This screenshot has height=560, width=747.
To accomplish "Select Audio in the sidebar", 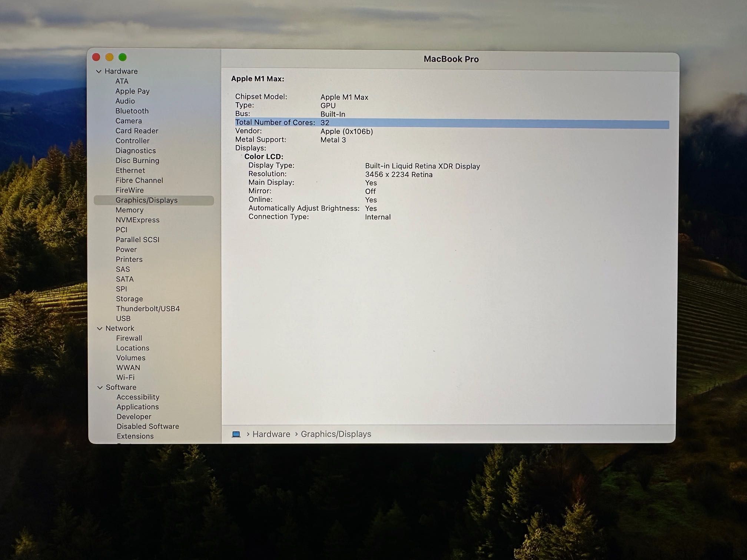I will point(125,101).
